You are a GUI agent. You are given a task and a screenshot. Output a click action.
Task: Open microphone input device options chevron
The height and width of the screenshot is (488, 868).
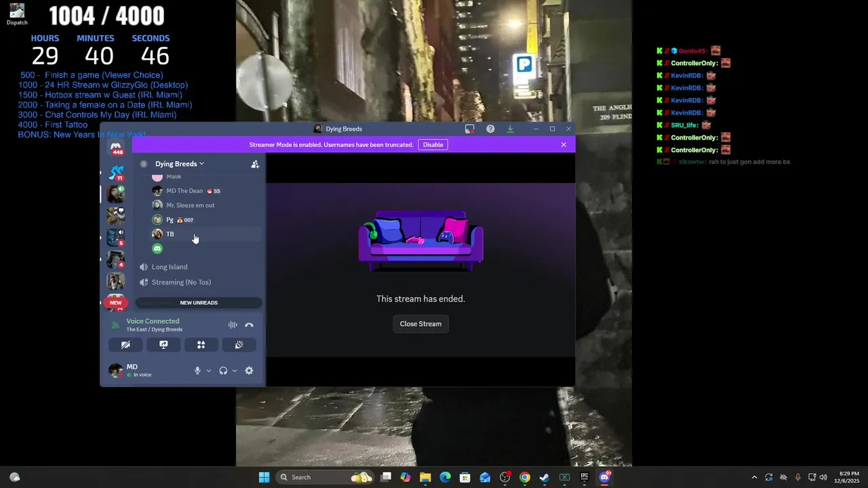[208, 371]
